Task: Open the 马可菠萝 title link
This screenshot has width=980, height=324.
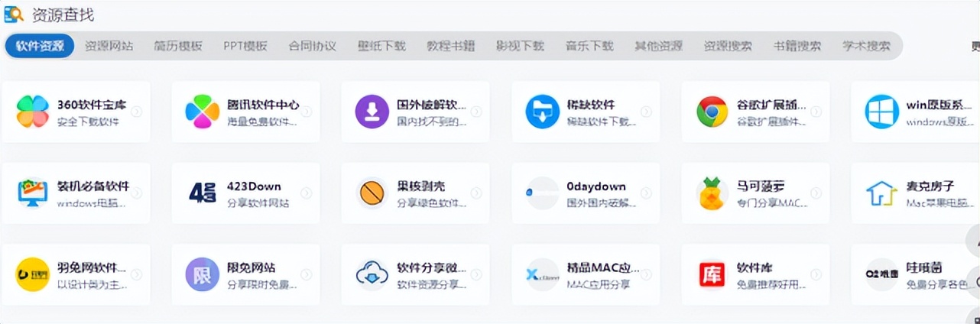Action: point(761,186)
